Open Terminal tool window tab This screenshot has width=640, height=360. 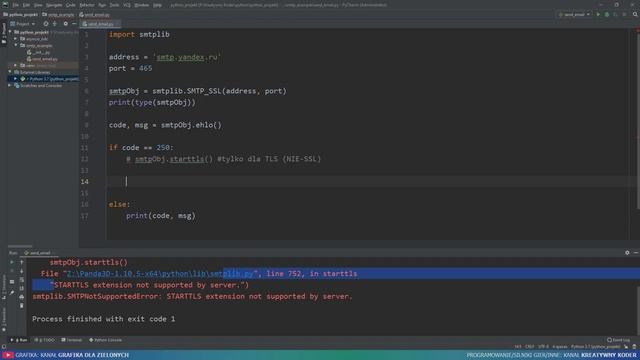(72, 340)
